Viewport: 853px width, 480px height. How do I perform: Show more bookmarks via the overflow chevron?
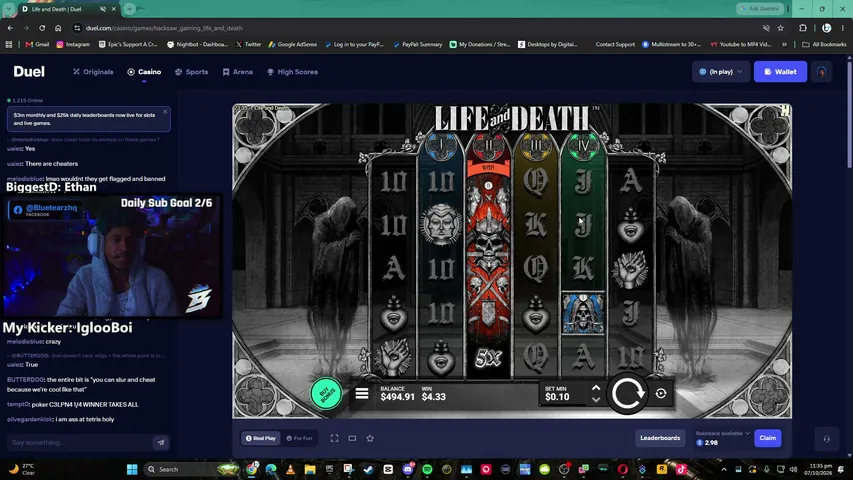click(784, 45)
